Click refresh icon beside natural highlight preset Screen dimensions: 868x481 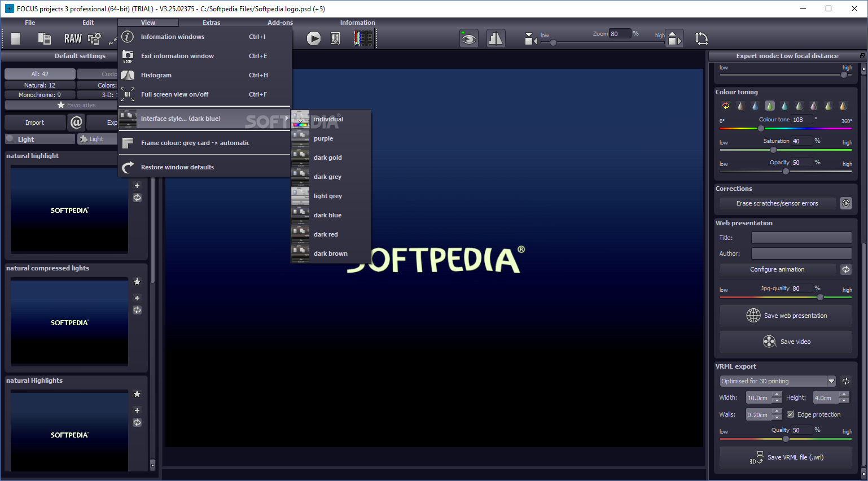pos(137,198)
